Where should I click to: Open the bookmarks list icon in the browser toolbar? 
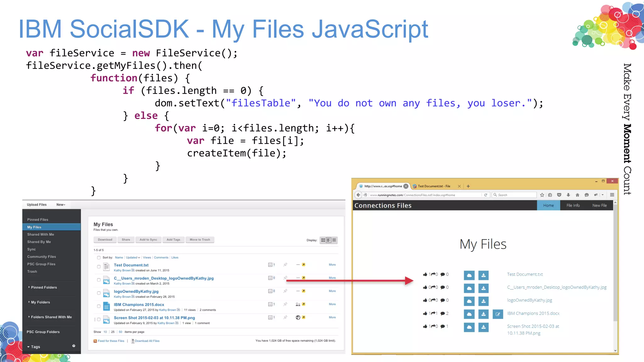point(550,195)
